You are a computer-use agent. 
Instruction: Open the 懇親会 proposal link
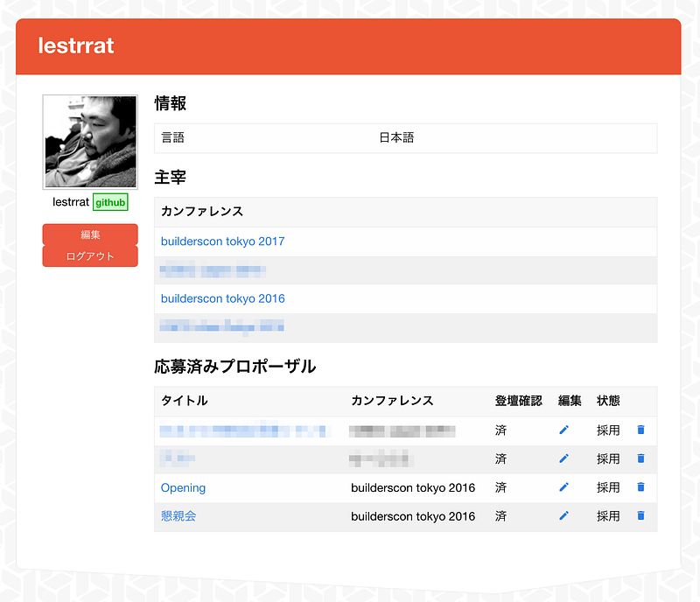pos(178,516)
